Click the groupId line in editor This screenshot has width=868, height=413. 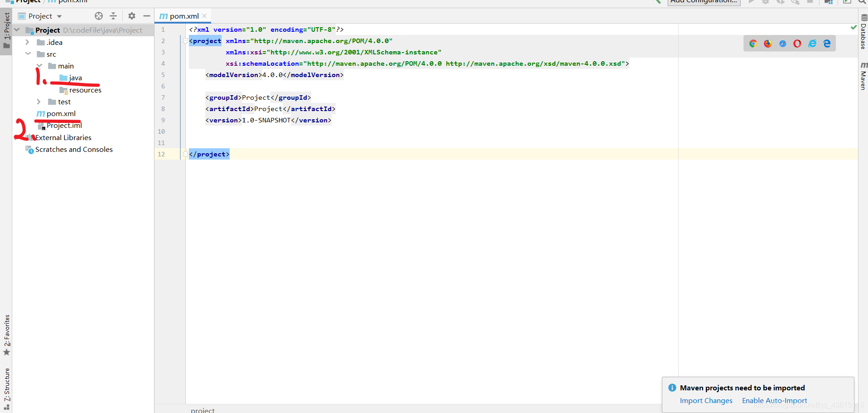click(258, 97)
